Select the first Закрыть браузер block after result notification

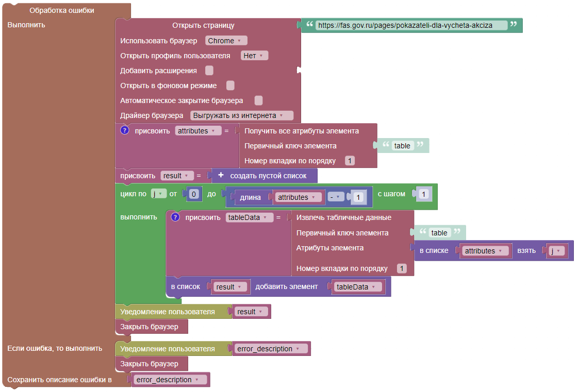[x=152, y=327]
